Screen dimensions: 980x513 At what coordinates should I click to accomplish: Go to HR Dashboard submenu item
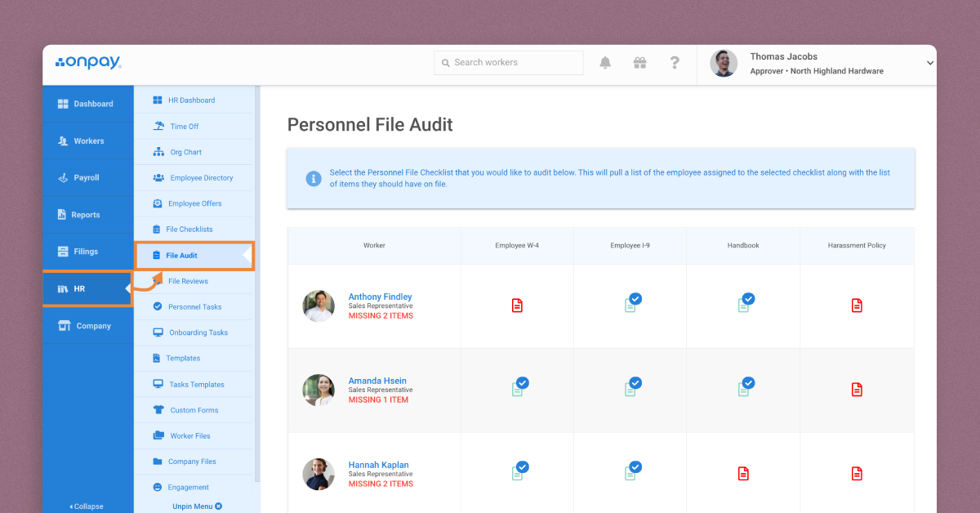[x=194, y=100]
